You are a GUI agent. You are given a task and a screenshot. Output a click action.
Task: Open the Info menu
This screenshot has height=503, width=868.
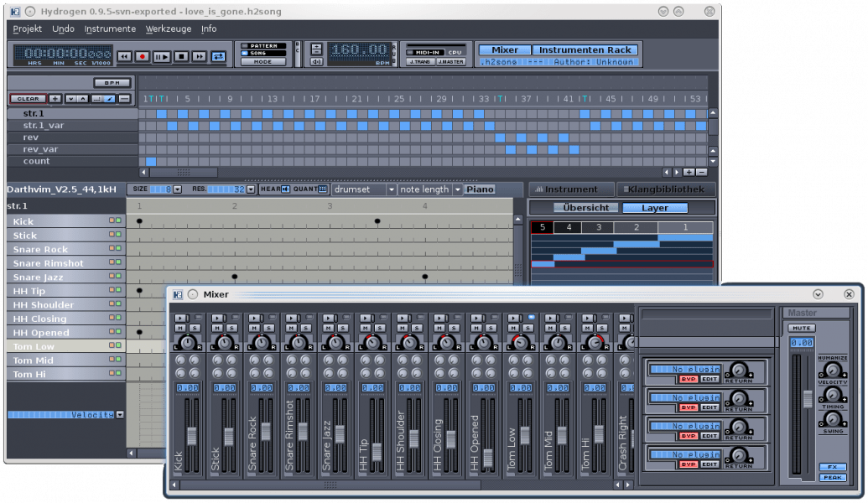pyautogui.click(x=209, y=29)
